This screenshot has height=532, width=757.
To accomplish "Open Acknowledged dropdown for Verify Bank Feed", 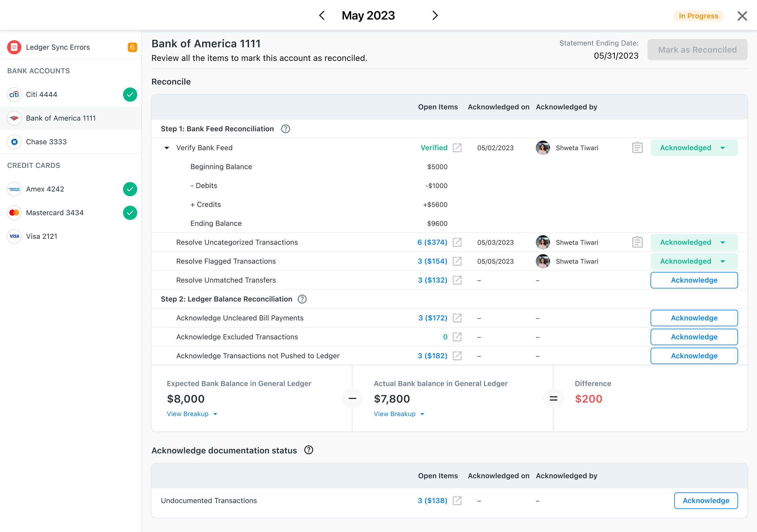I will pos(722,148).
